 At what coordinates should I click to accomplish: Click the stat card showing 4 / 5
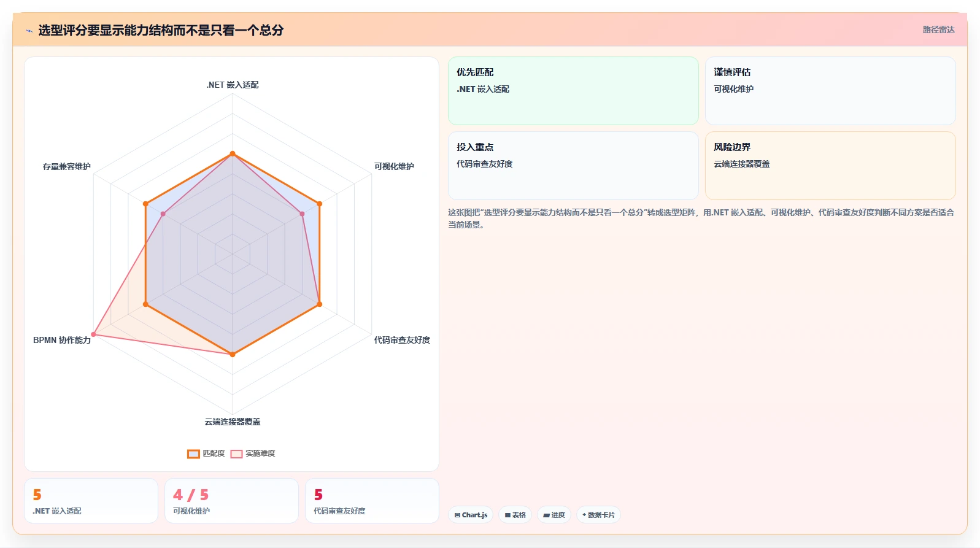pos(231,501)
